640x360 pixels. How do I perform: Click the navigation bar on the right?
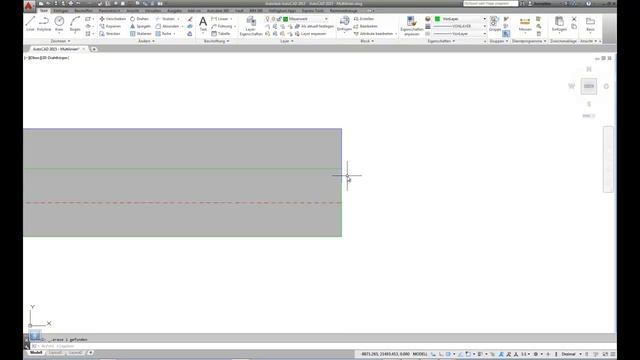coord(608,159)
